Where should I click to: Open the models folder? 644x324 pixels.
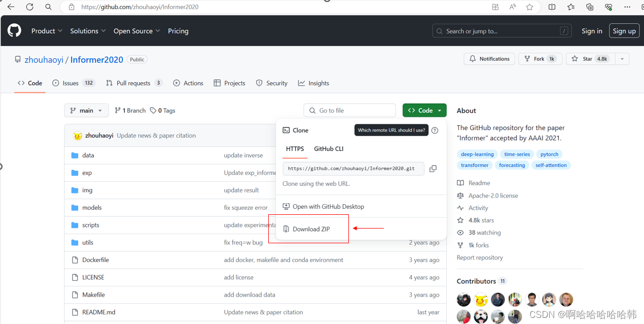pos(92,208)
